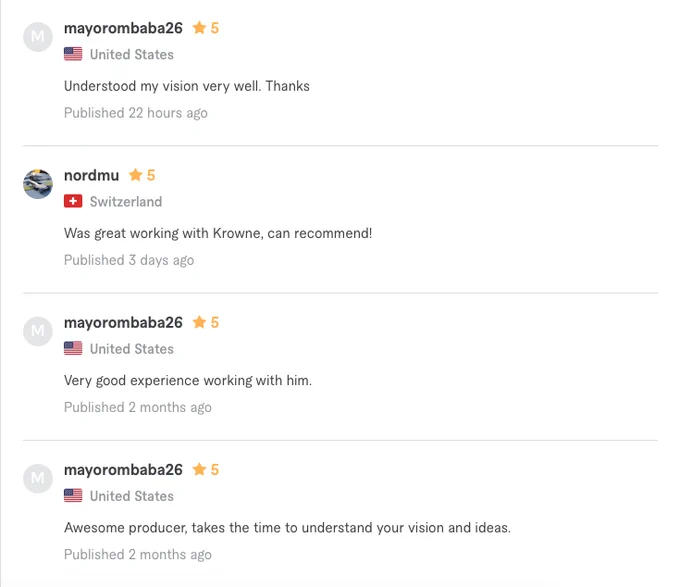
Task: Click the star icon in the topmost review
Action: click(199, 28)
